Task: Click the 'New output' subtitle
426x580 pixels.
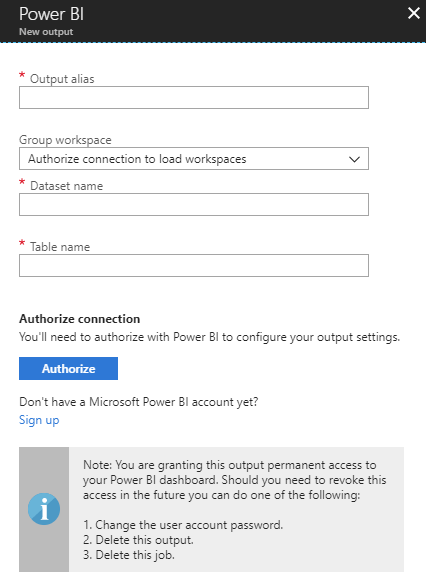Action: click(x=46, y=32)
